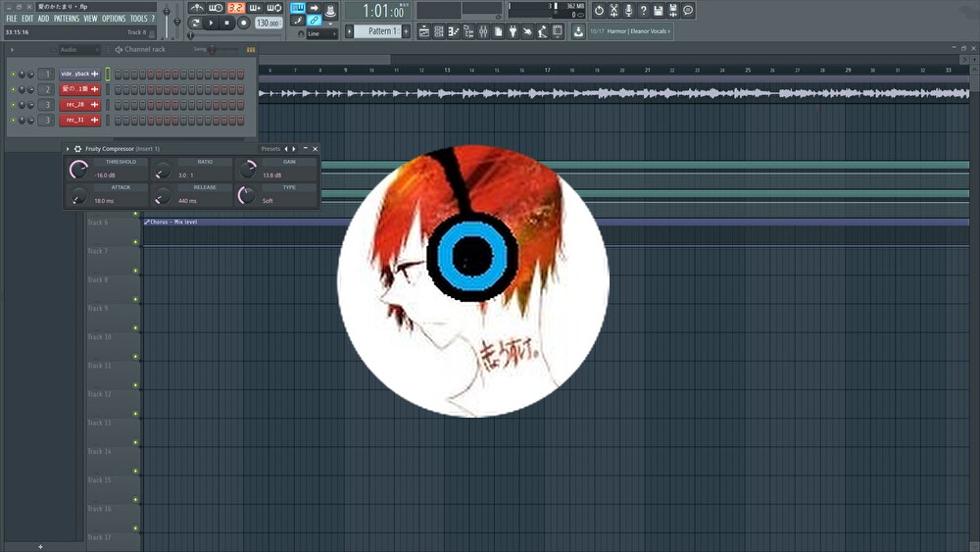
Task: Open the help question mark icon
Action: coord(643,10)
